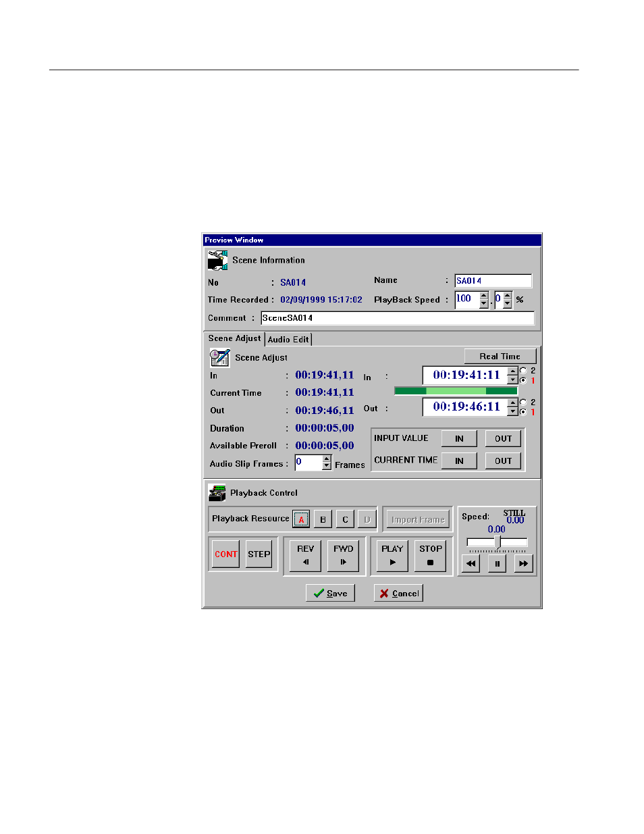Click the Audio Slip Frames field
The width and height of the screenshot is (644, 834).
coord(308,463)
